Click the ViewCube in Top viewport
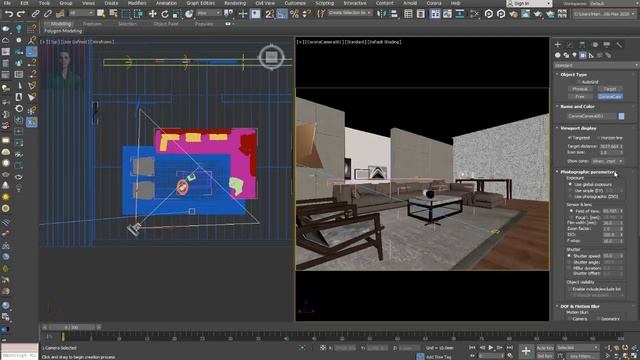 point(271,57)
